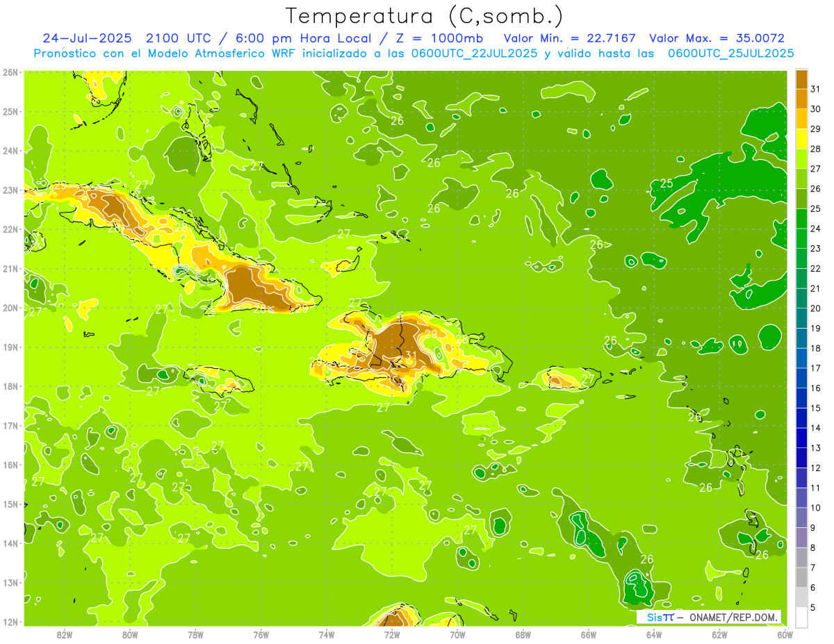Viewport: 834px width, 644px height.
Task: Click the yellow swatch between 28 and 29
Action: [x=801, y=139]
